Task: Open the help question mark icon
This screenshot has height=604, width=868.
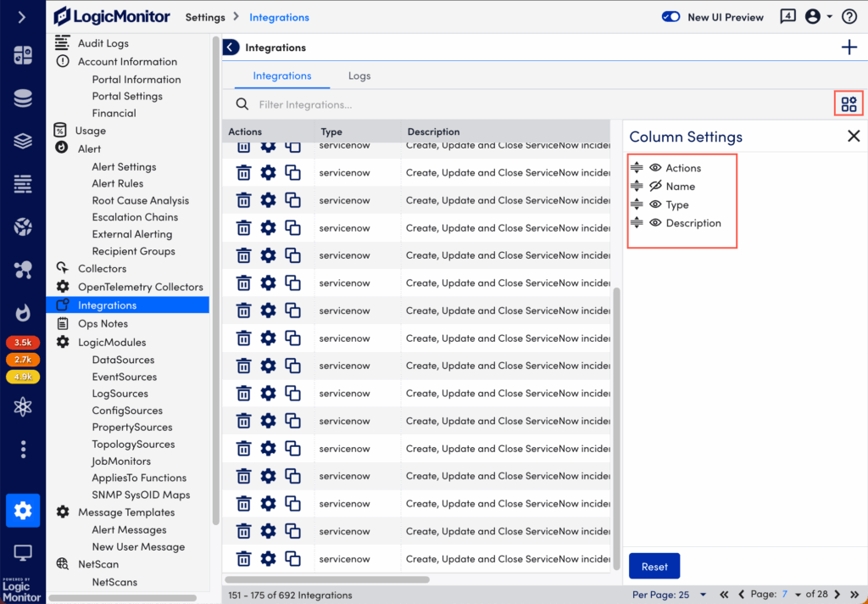Action: pos(849,17)
